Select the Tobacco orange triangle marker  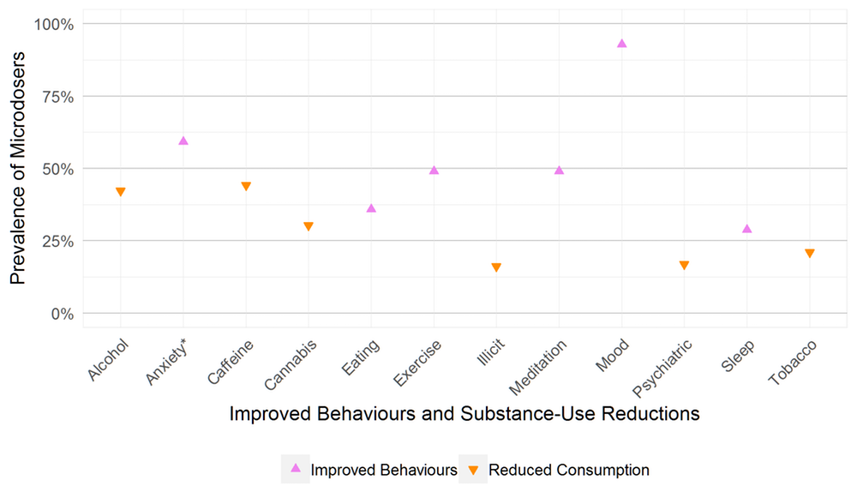[x=809, y=253]
